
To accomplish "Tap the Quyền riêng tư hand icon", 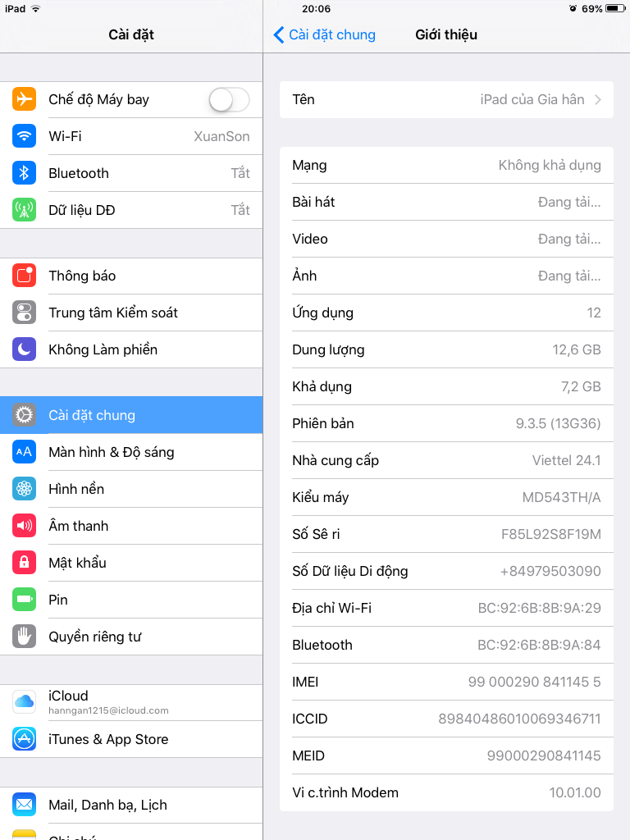I will [24, 637].
